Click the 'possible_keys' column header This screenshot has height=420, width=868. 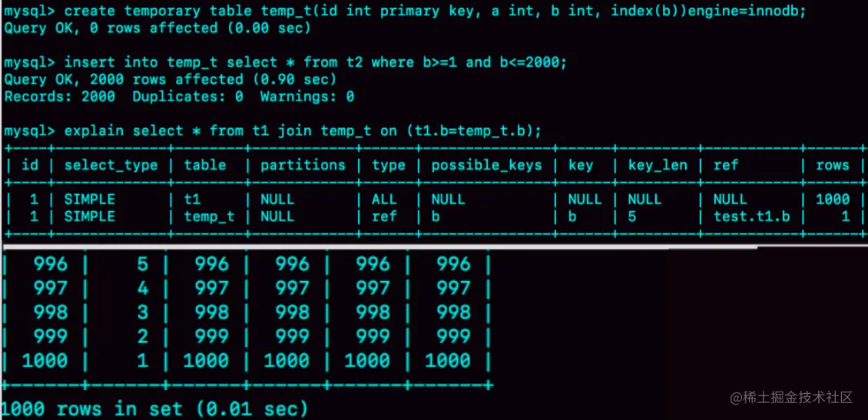point(486,165)
